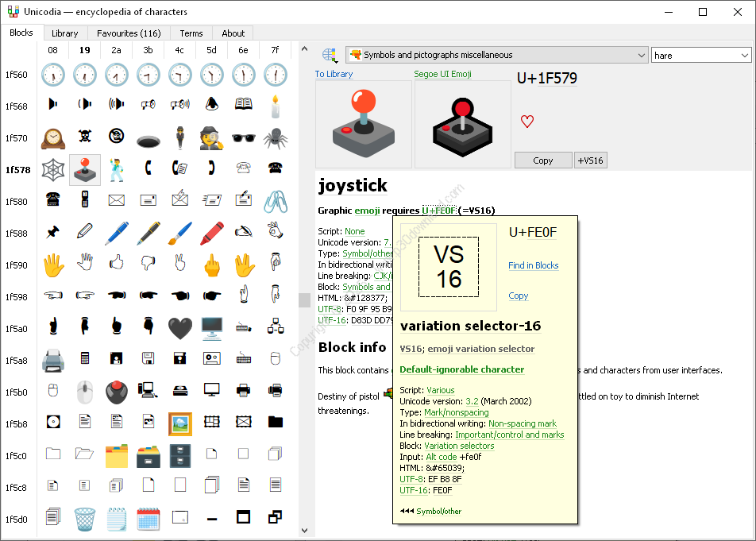Image resolution: width=756 pixels, height=541 pixels.
Task: Open the Terms tab
Action: pyautogui.click(x=191, y=33)
